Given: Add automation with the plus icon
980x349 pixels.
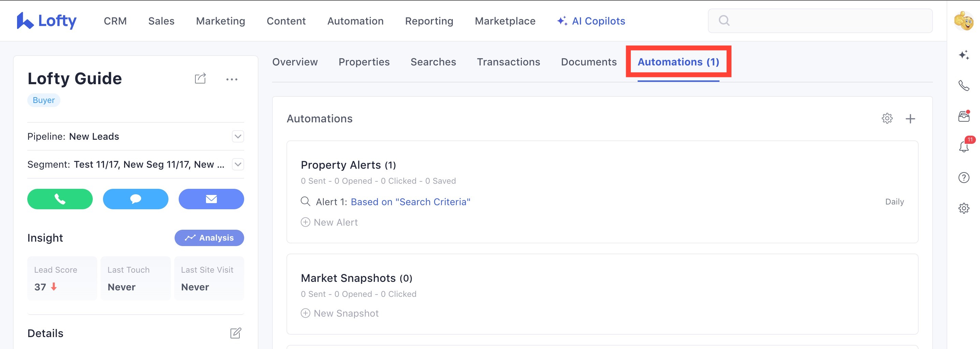Looking at the screenshot, I should click(910, 119).
